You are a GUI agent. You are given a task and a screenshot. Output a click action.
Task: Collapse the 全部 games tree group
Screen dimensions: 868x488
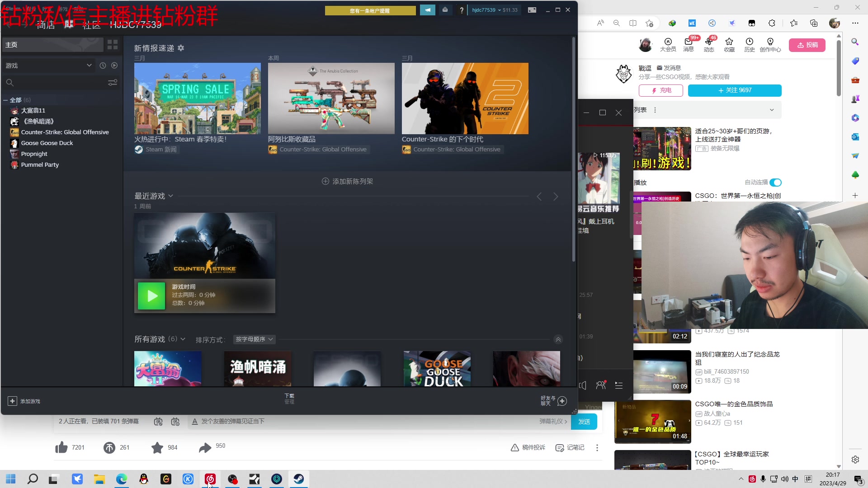pyautogui.click(x=5, y=100)
